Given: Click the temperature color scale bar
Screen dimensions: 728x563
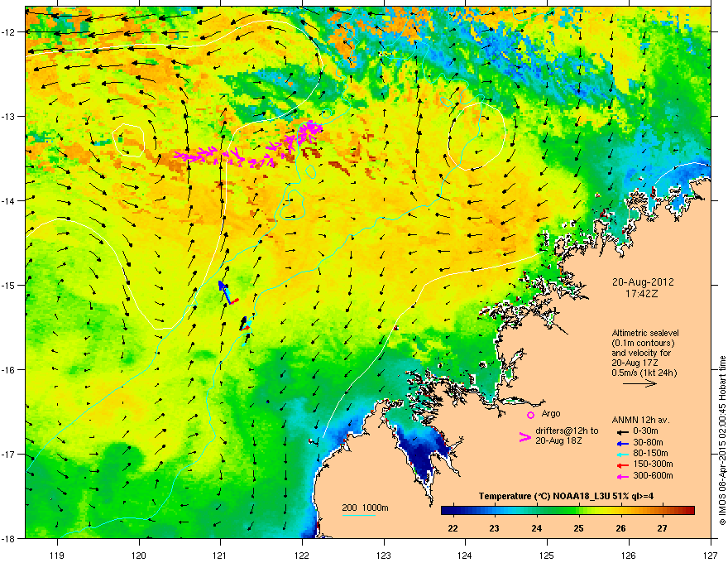Looking at the screenshot, I should pos(568,511).
